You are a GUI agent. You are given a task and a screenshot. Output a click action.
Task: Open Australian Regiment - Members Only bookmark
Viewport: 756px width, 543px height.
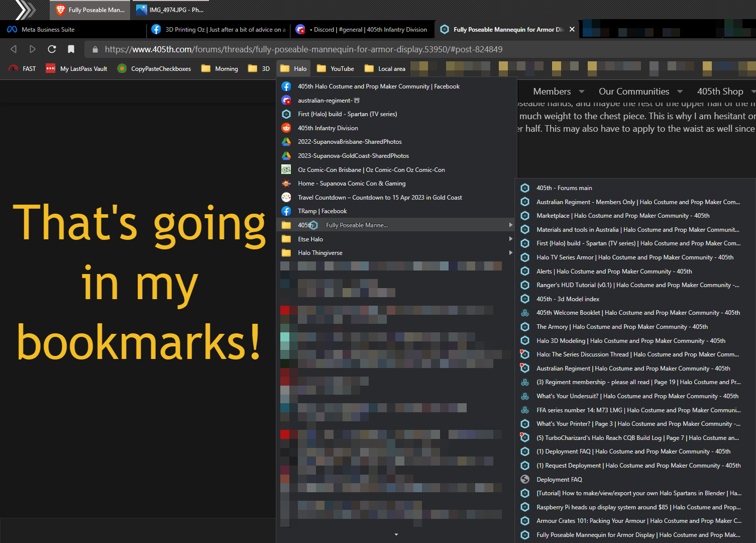635,202
